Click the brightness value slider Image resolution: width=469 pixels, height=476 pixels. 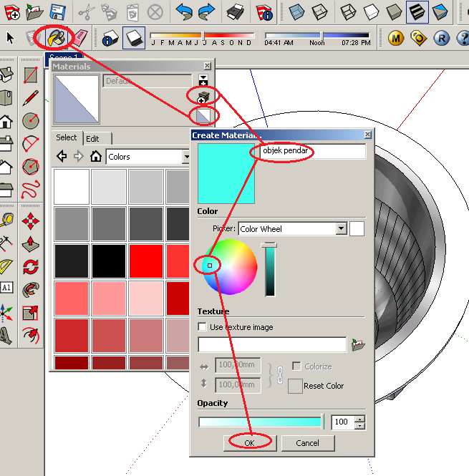coord(270,270)
